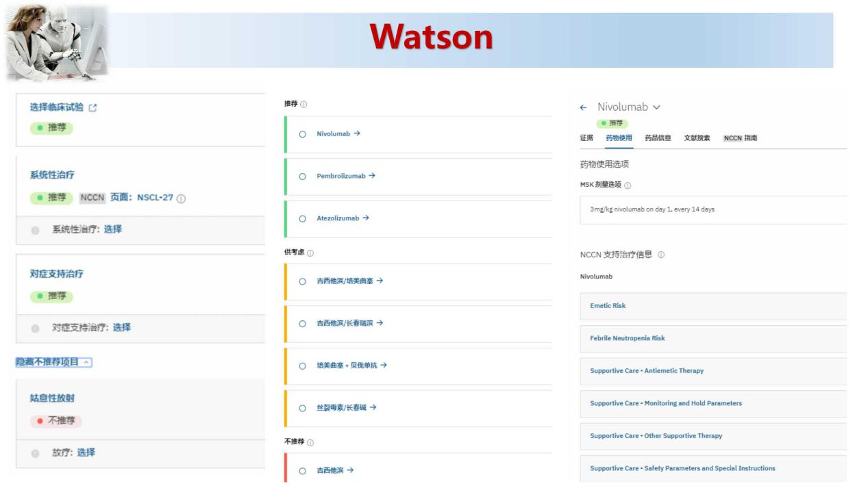868x488 pixels.
Task: Click info icon beside 推荐 heading
Action: tap(304, 105)
